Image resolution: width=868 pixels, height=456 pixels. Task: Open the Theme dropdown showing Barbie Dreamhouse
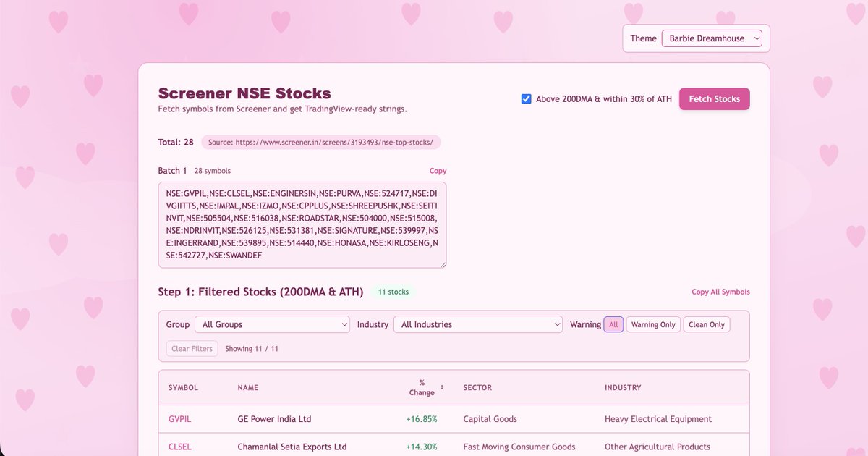(x=712, y=38)
